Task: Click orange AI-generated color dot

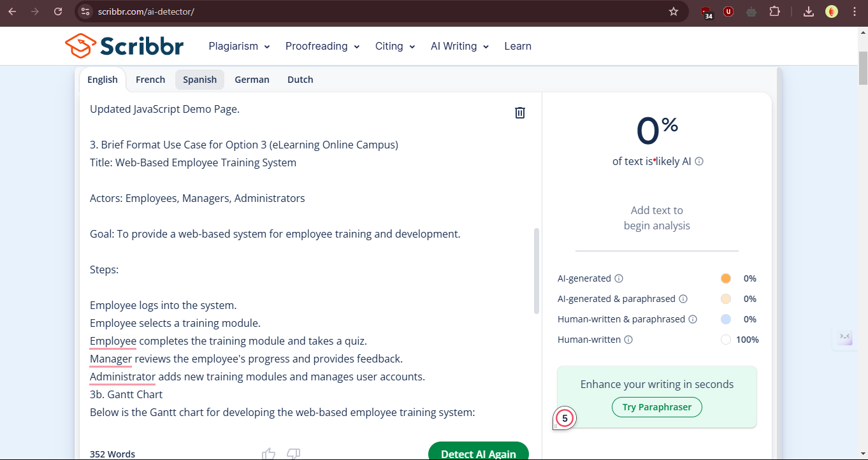Action: click(725, 278)
